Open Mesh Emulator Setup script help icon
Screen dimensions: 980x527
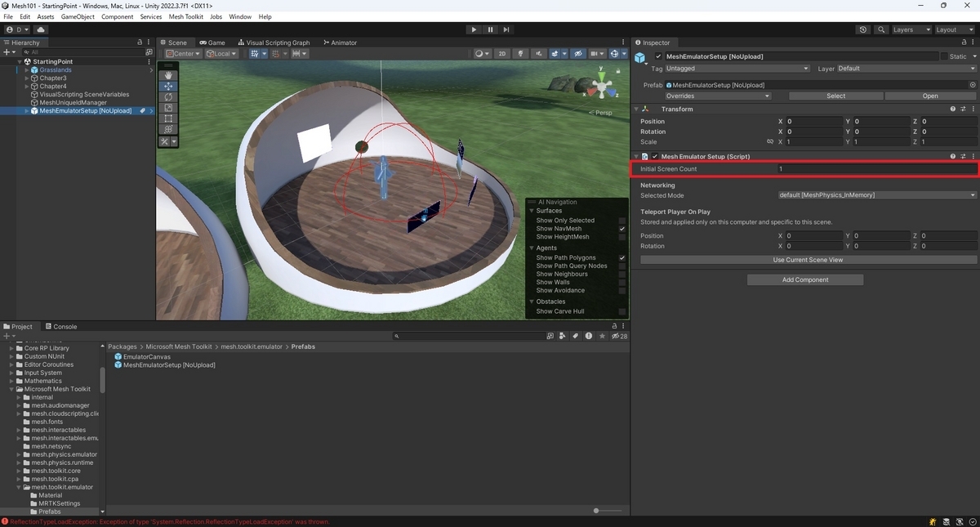(952, 156)
